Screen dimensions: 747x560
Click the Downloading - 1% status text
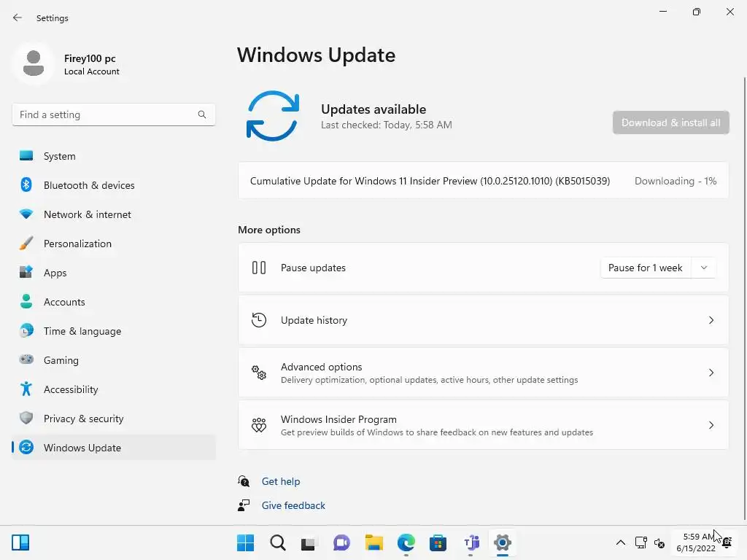coord(675,181)
